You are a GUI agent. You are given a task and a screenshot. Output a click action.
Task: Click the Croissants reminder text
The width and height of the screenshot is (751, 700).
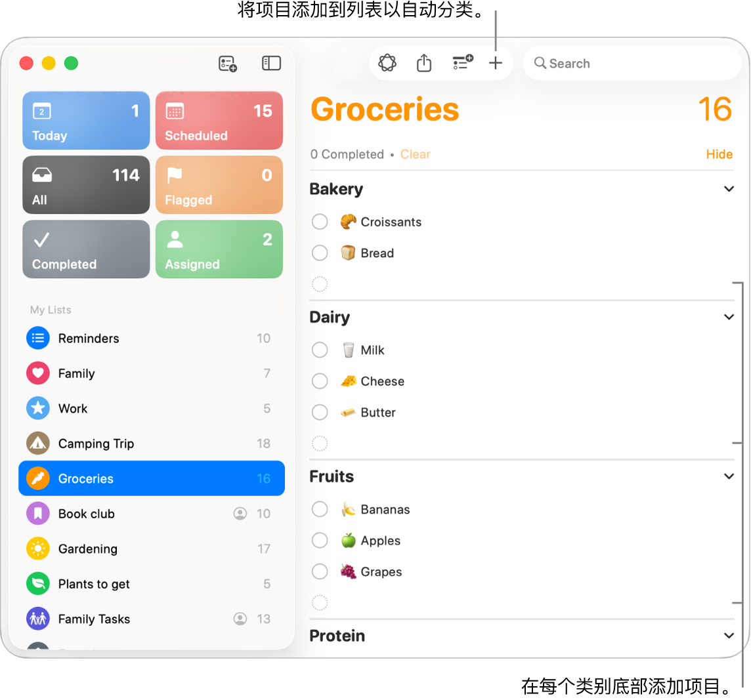coord(391,222)
